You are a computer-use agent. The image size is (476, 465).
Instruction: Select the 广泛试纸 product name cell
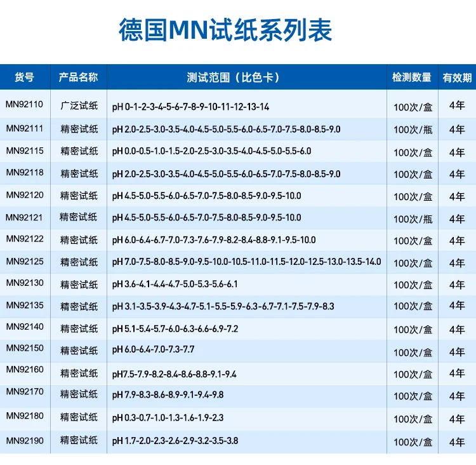(79, 105)
